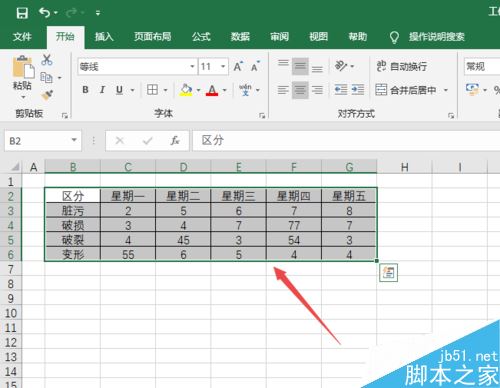Click the Borders icon
500x388 pixels.
[x=152, y=90]
